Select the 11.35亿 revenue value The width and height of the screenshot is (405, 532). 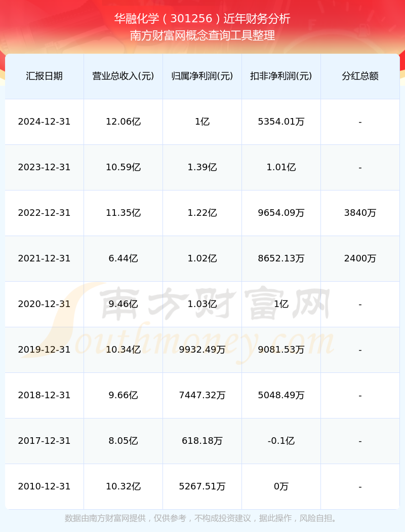coord(124,213)
